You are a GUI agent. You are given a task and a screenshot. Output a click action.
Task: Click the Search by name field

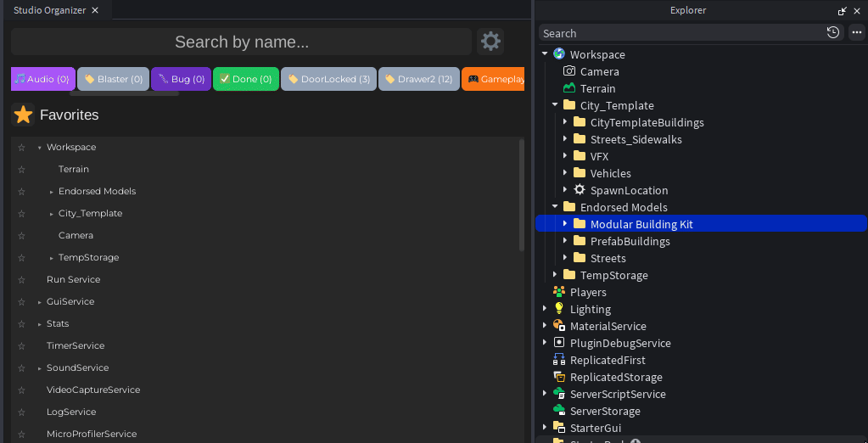coord(241,42)
